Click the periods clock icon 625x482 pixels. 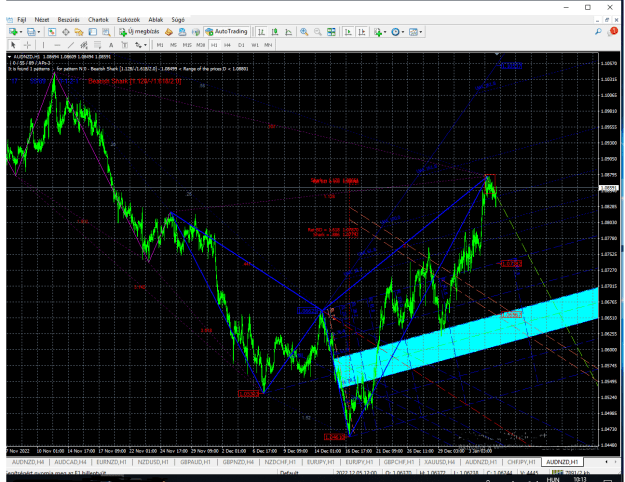click(x=395, y=32)
